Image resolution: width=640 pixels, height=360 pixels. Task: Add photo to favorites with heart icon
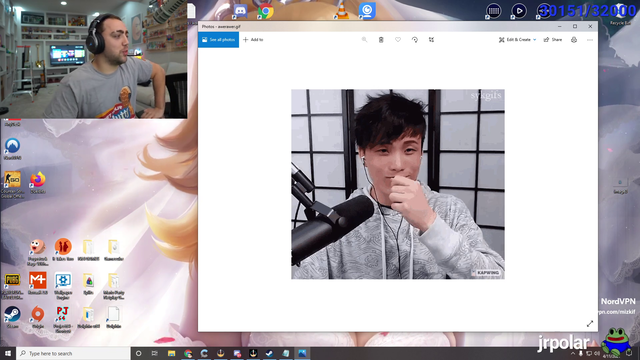click(x=398, y=40)
